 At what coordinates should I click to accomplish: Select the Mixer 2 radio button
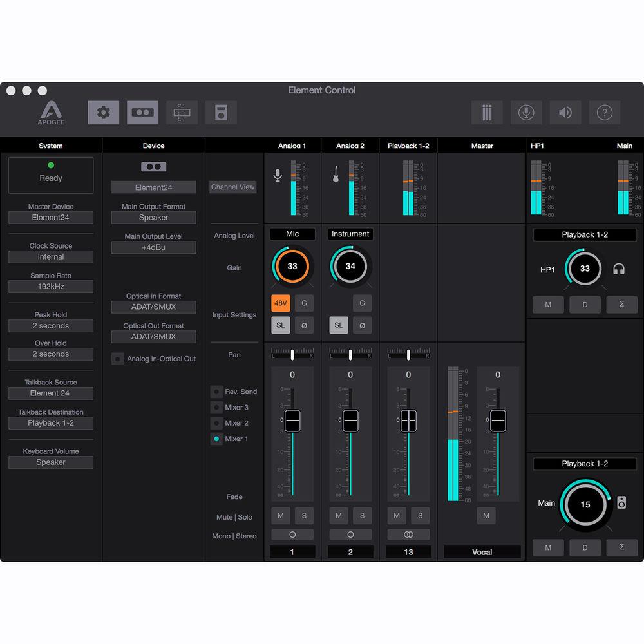[216, 423]
